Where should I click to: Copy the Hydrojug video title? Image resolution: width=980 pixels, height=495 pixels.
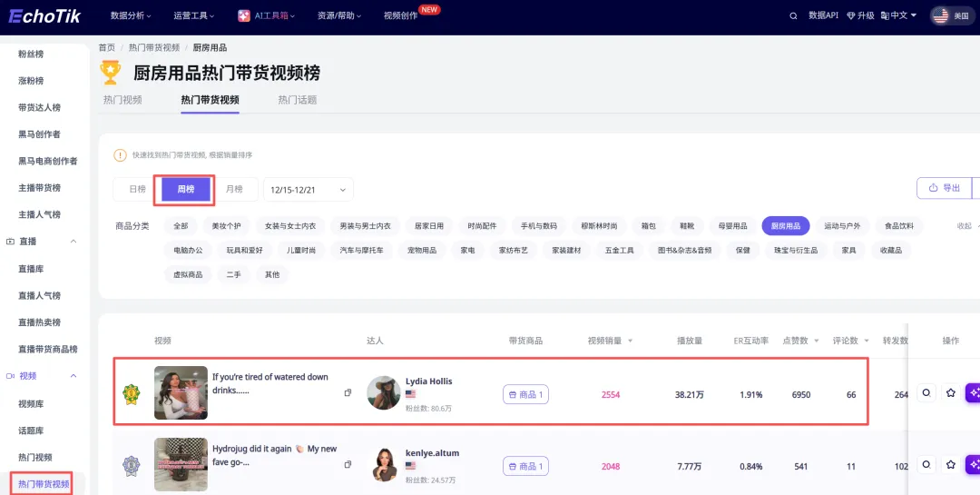point(348,464)
